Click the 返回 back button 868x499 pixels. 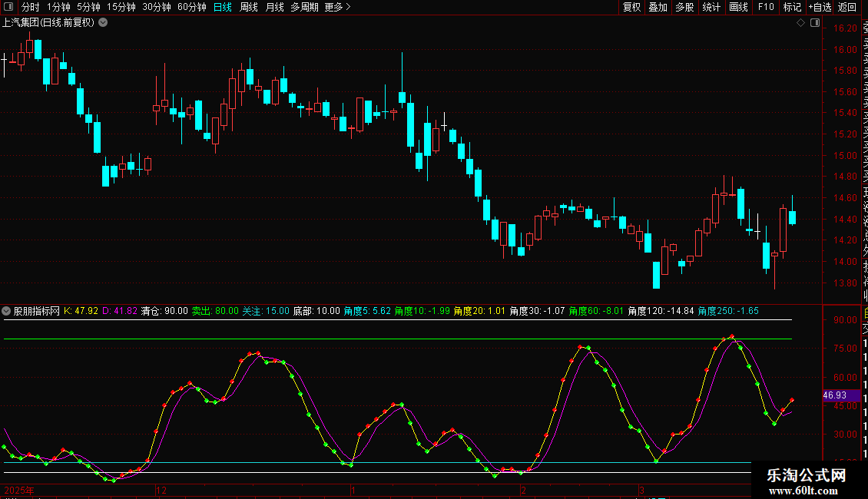tap(847, 7)
